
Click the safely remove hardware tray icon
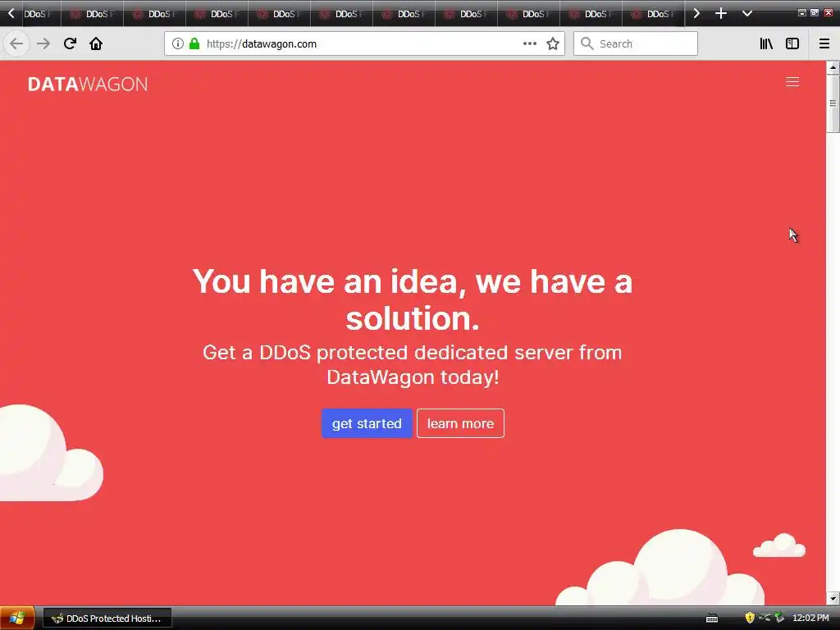coord(779,618)
